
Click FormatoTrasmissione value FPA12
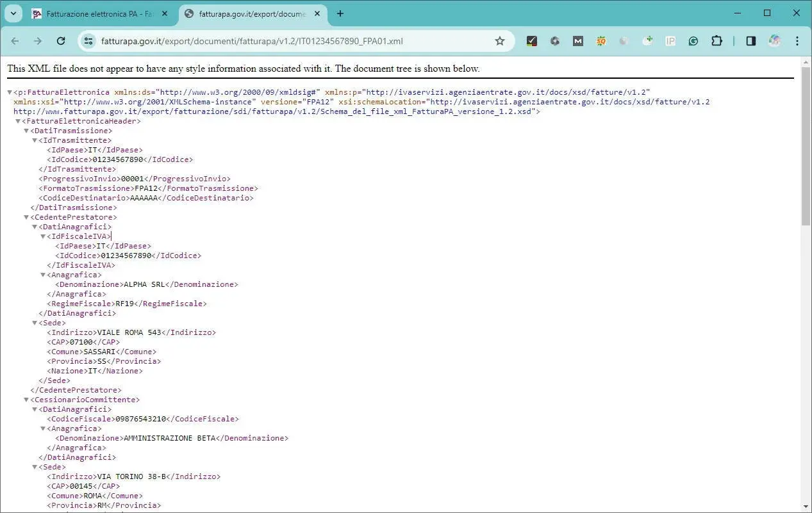click(146, 188)
